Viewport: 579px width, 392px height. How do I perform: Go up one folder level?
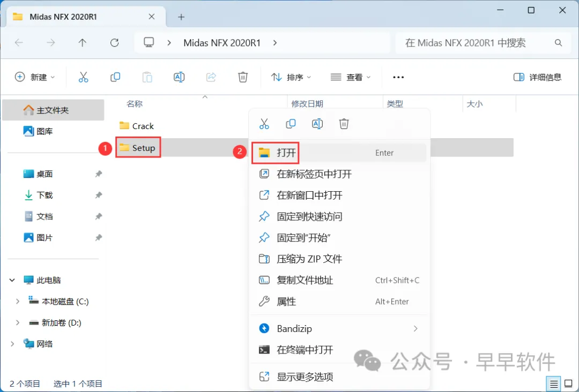[x=83, y=43]
